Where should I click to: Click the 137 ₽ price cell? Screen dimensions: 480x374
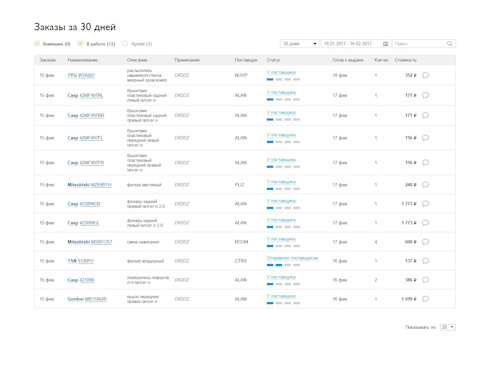(x=411, y=261)
